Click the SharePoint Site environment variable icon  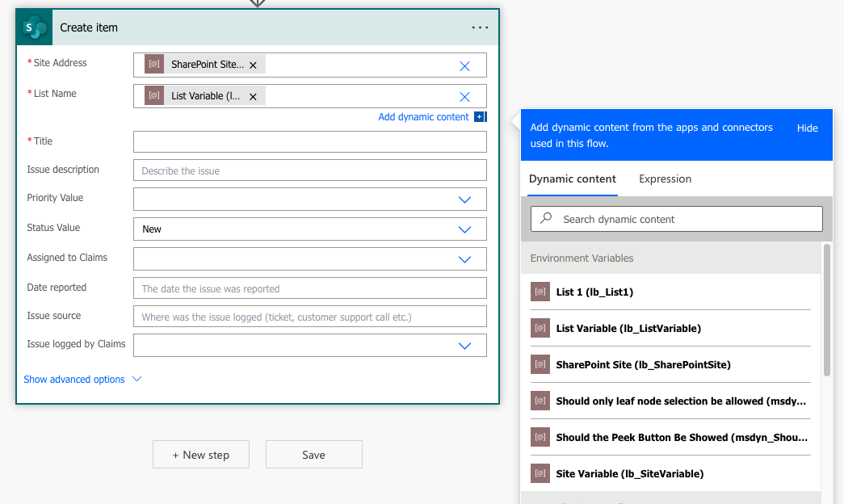tap(540, 364)
